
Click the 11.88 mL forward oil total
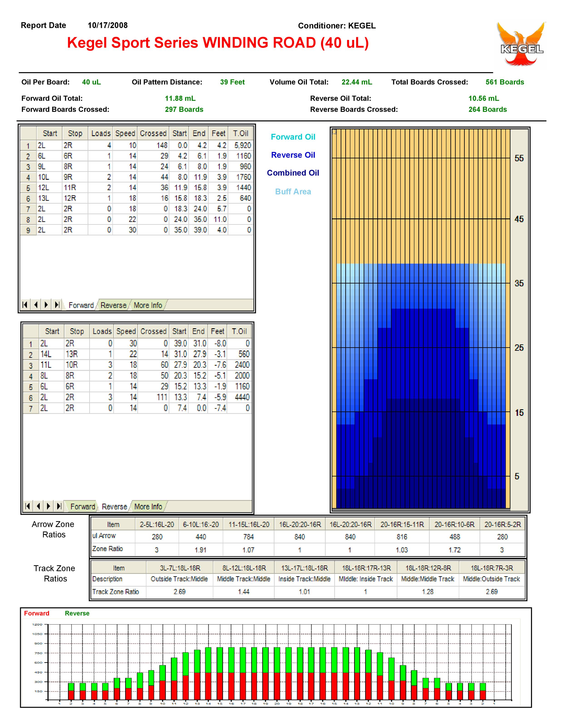[x=180, y=98]
